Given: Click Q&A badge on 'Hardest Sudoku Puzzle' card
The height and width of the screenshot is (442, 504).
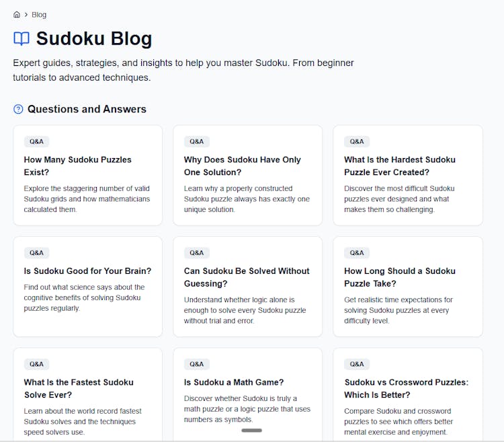Looking at the screenshot, I should click(356, 141).
